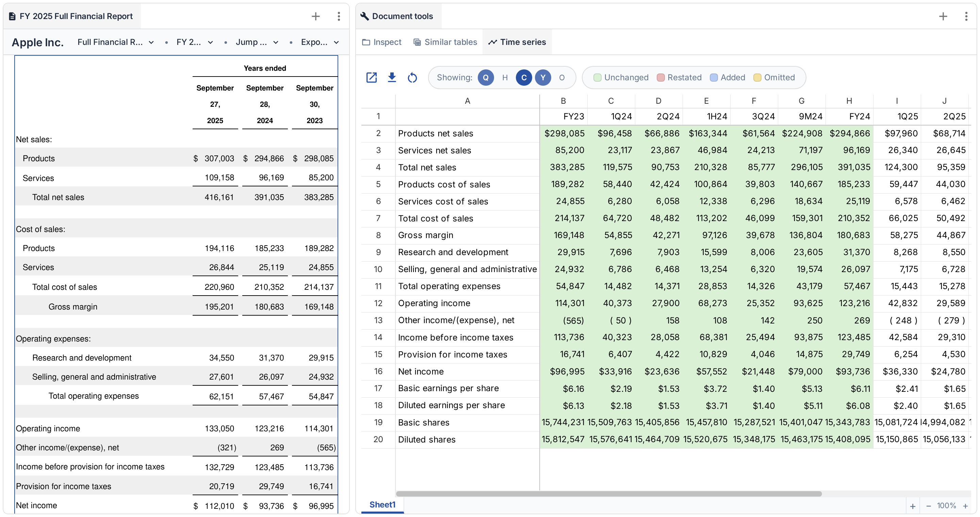Open the Sheet1 sheet tab
The height and width of the screenshot is (517, 980).
(382, 505)
